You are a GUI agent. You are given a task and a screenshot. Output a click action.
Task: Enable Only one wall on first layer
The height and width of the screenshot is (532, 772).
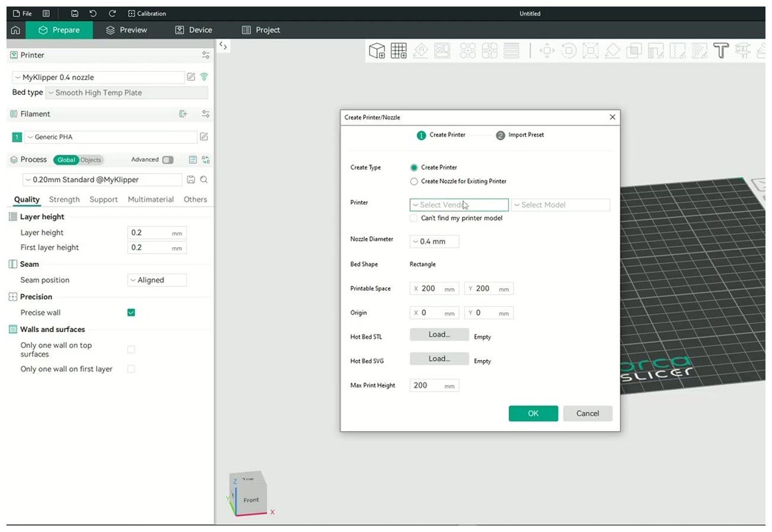point(131,369)
